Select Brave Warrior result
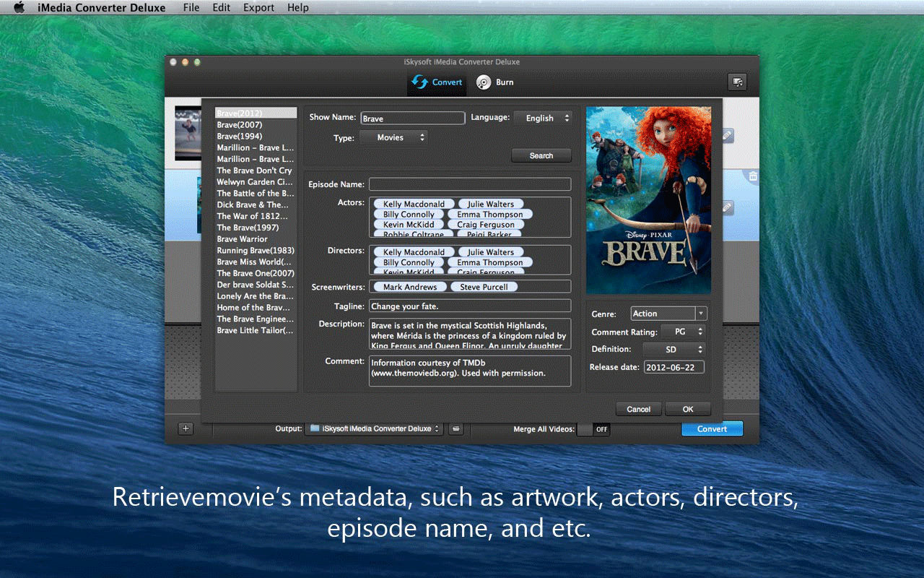This screenshot has height=578, width=924. click(x=256, y=239)
